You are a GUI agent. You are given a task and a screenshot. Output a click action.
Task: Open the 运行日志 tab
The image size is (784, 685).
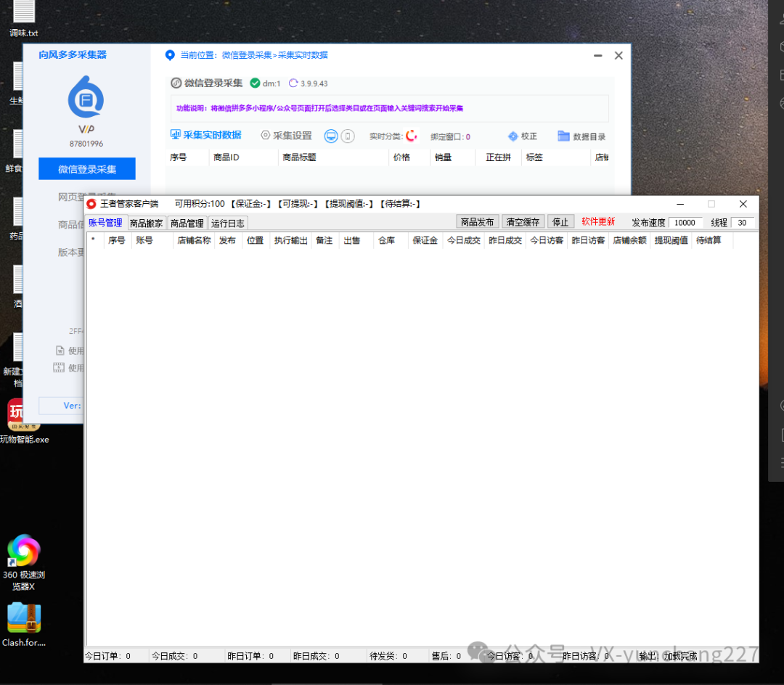(228, 223)
